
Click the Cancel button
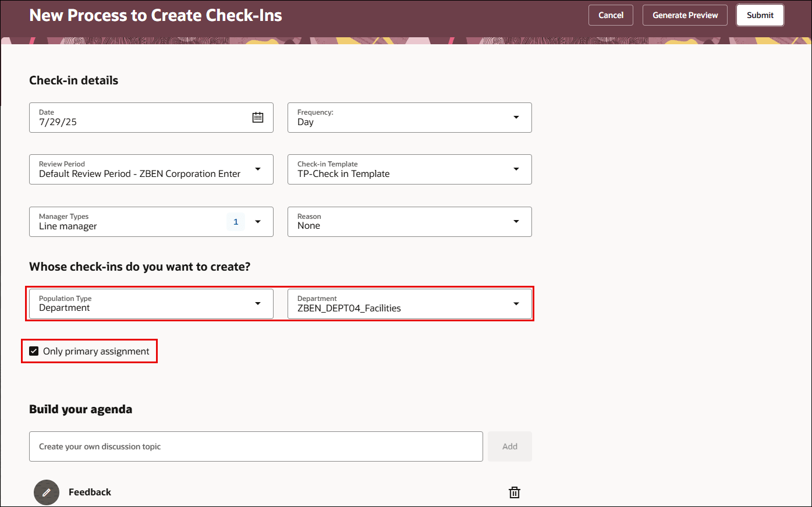point(611,15)
